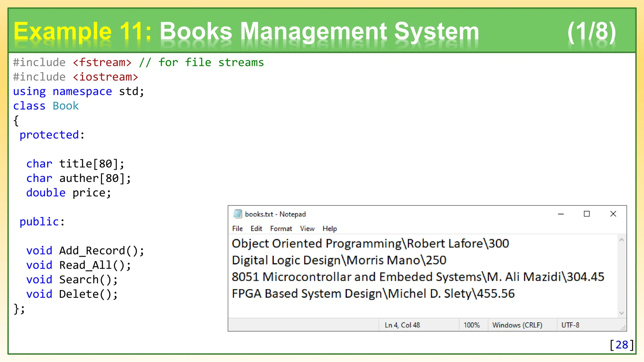Open the Edit menu in Notepad
The height and width of the screenshot is (362, 644).
[256, 229]
